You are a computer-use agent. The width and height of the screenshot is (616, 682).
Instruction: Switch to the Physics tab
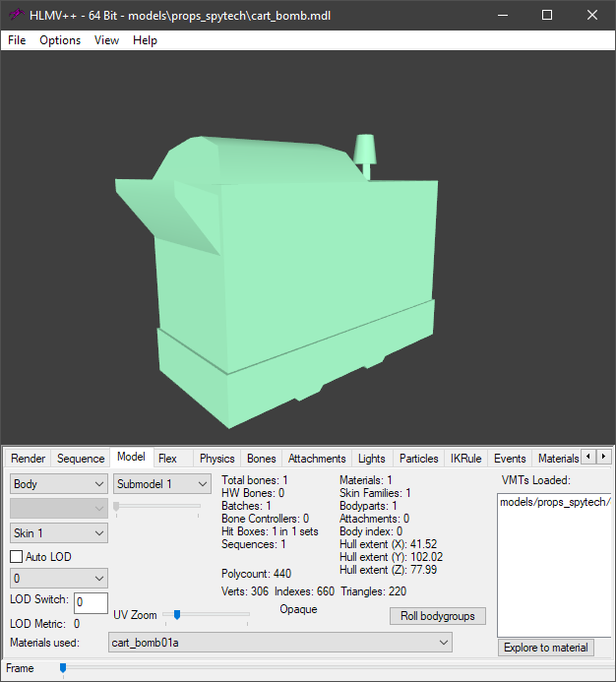[217, 459]
